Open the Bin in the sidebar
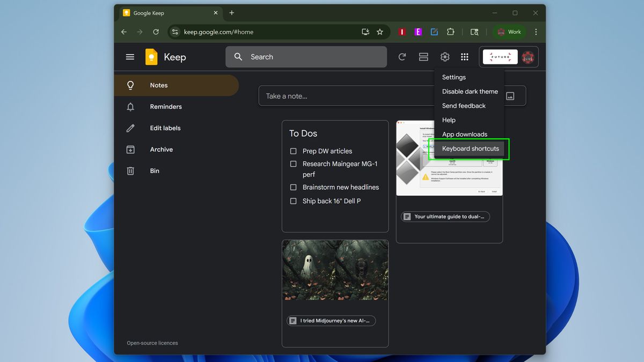644x362 pixels. 155,171
